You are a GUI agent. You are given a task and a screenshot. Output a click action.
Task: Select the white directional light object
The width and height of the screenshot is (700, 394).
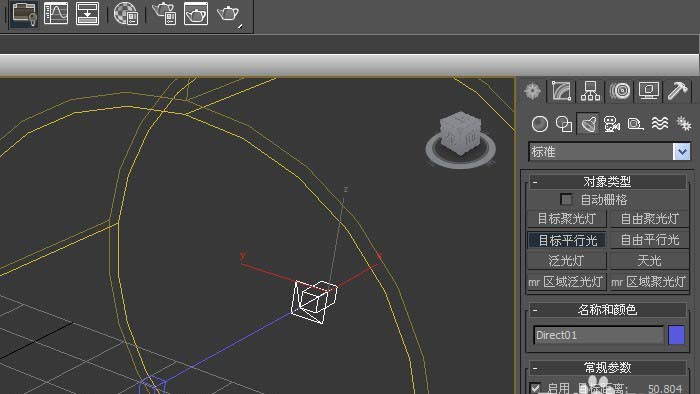pos(314,301)
